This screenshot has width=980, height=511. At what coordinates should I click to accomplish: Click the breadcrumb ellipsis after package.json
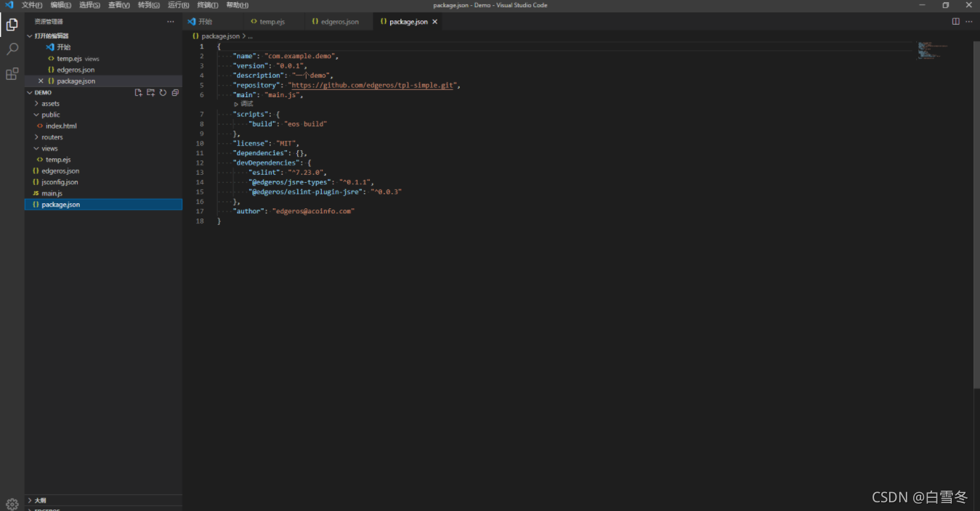click(x=250, y=36)
